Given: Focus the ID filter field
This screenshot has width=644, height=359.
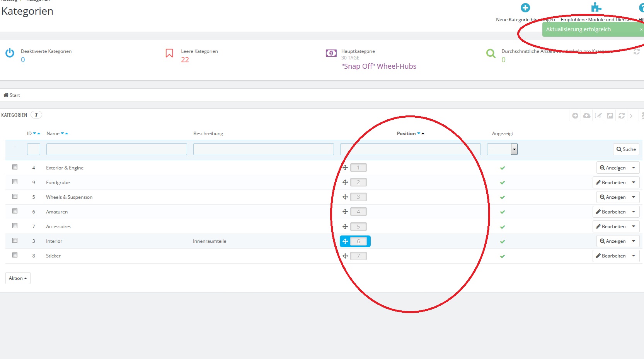Looking at the screenshot, I should click(x=34, y=149).
